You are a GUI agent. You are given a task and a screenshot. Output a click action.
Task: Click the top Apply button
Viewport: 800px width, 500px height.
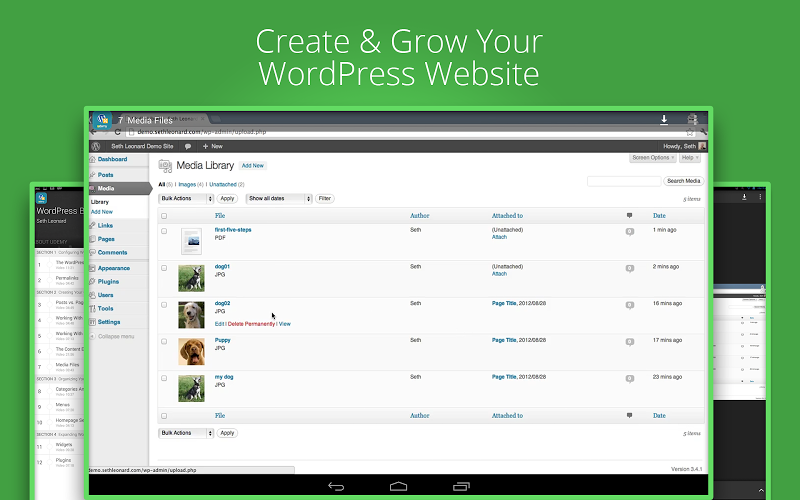coord(227,198)
